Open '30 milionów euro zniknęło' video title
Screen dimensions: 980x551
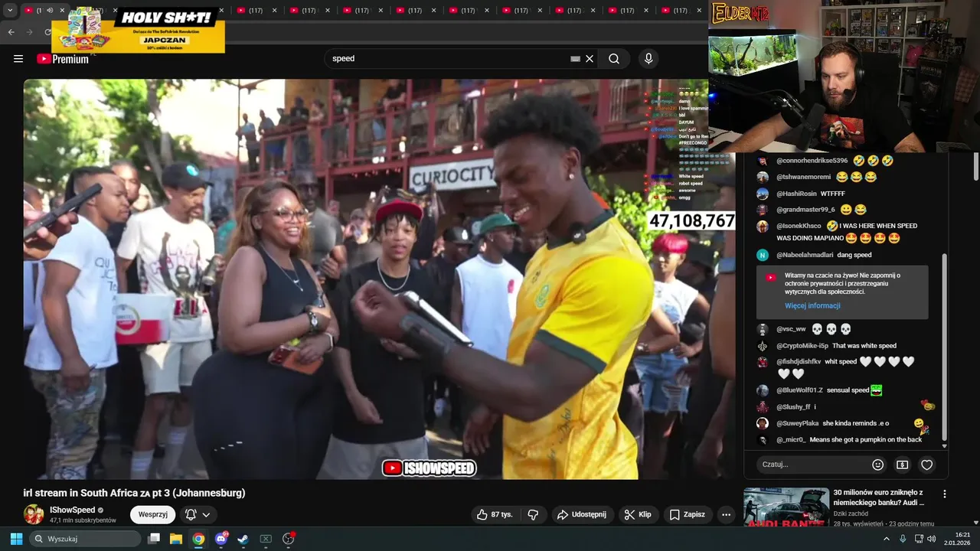[878, 497]
